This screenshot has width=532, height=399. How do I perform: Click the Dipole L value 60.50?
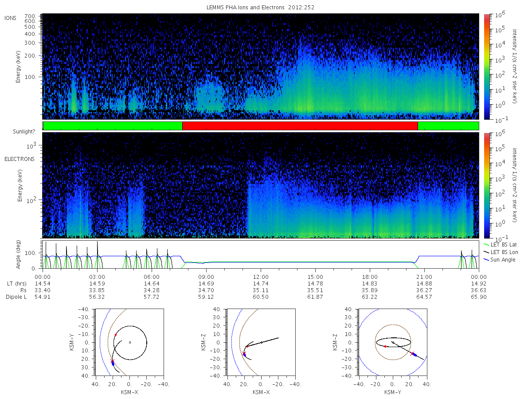coord(261,297)
